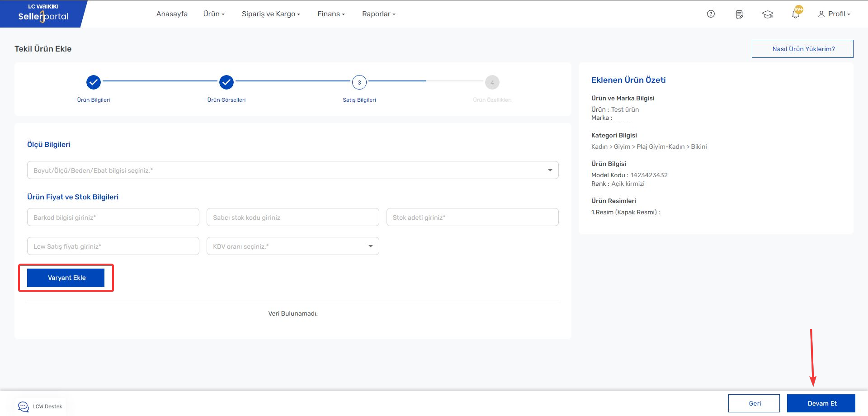
Task: Click the Tekil Ürün Ekle page title
Action: pos(43,49)
